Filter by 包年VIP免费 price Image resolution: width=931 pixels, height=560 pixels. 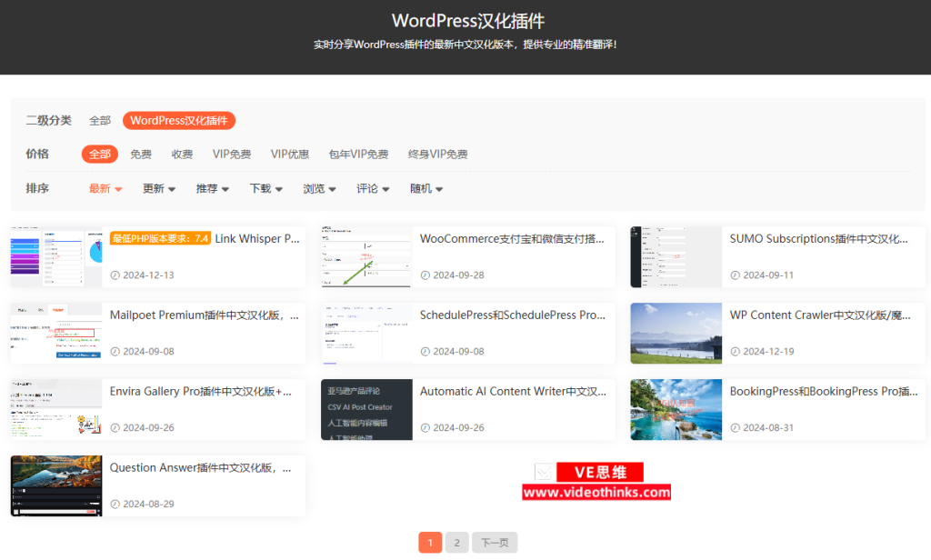[x=358, y=155]
